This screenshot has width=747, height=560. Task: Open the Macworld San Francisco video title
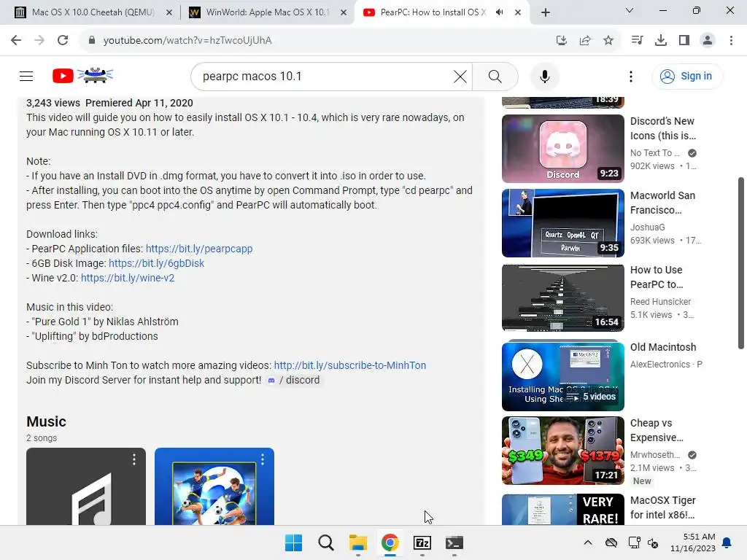pos(662,203)
